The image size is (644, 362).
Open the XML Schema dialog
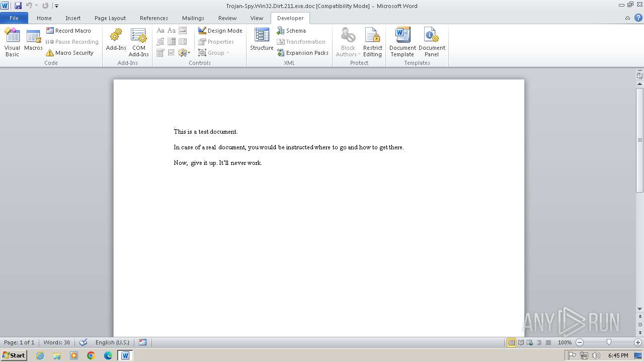click(291, 31)
